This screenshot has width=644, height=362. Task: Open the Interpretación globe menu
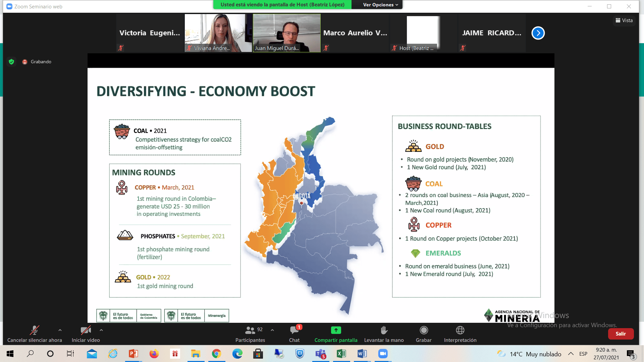[x=460, y=334]
